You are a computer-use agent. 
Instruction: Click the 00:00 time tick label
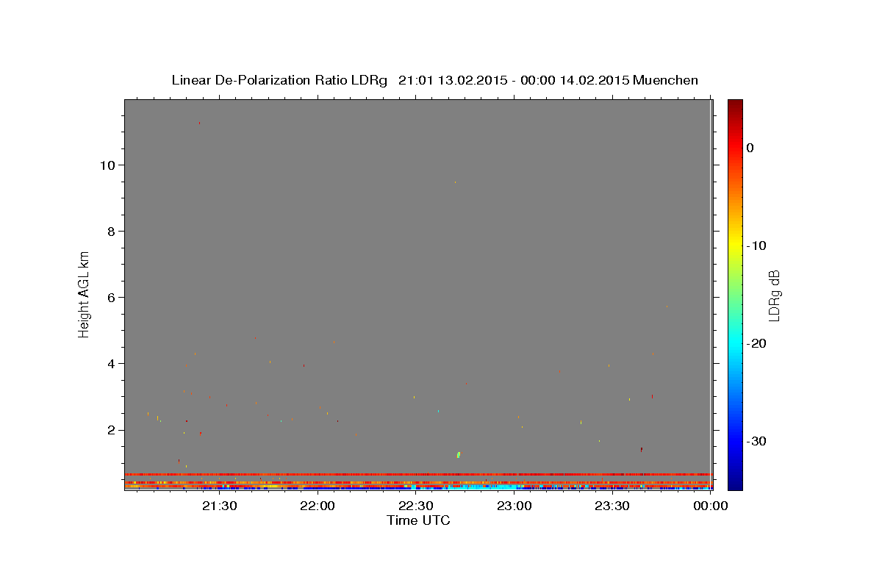tap(710, 506)
